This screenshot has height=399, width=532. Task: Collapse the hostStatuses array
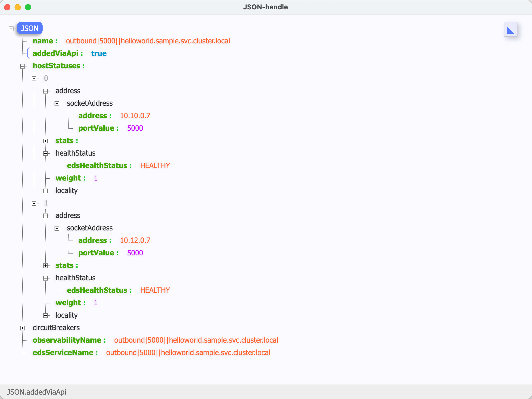(23, 66)
